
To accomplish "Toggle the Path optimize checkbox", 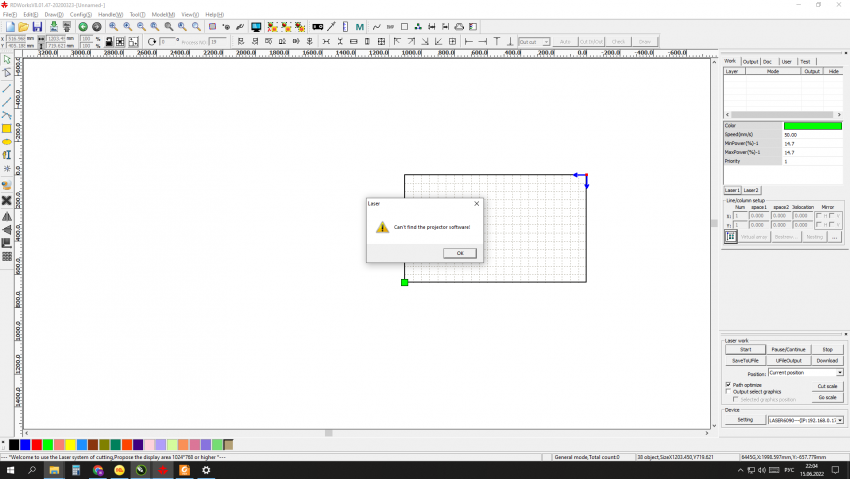I will 727,384.
